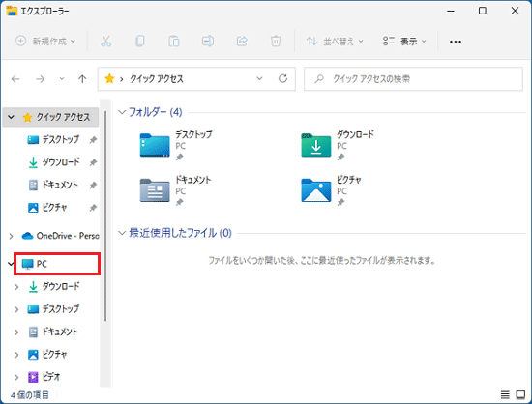Open the address bar history dropdown
The height and width of the screenshot is (404, 532).
click(259, 78)
